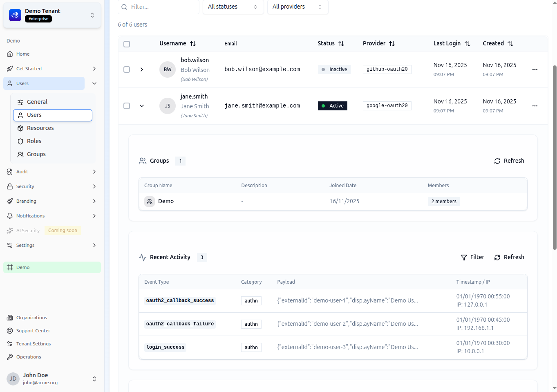This screenshot has height=392, width=557.
Task: Check the bob.wilson row checkbox
Action: [127, 69]
